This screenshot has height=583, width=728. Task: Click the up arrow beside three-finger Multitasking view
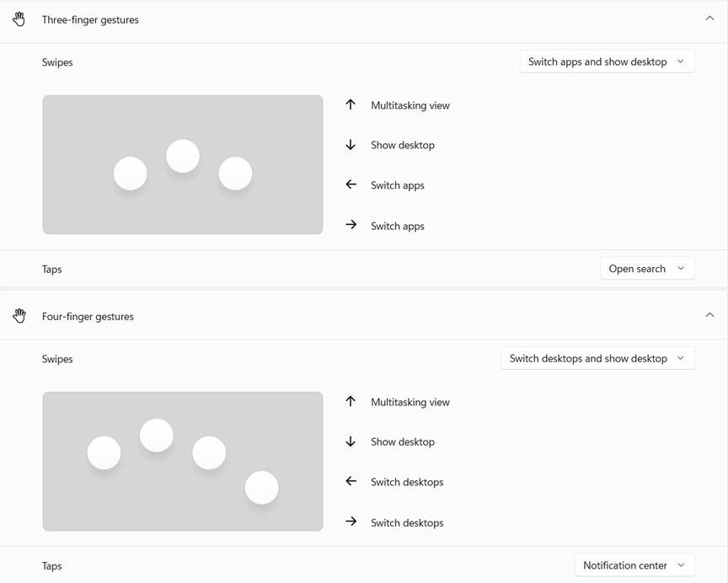coord(351,105)
